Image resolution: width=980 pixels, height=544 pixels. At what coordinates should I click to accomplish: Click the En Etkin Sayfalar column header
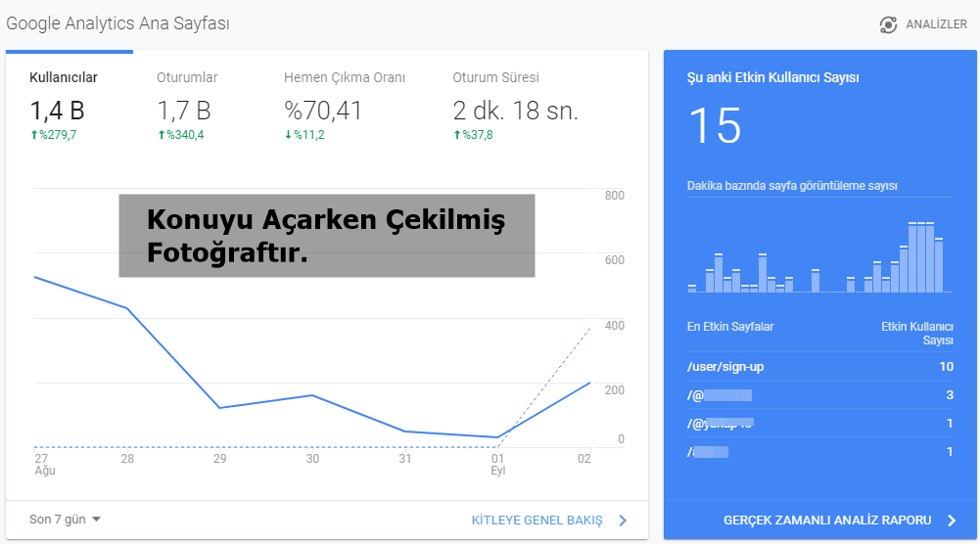pos(730,326)
